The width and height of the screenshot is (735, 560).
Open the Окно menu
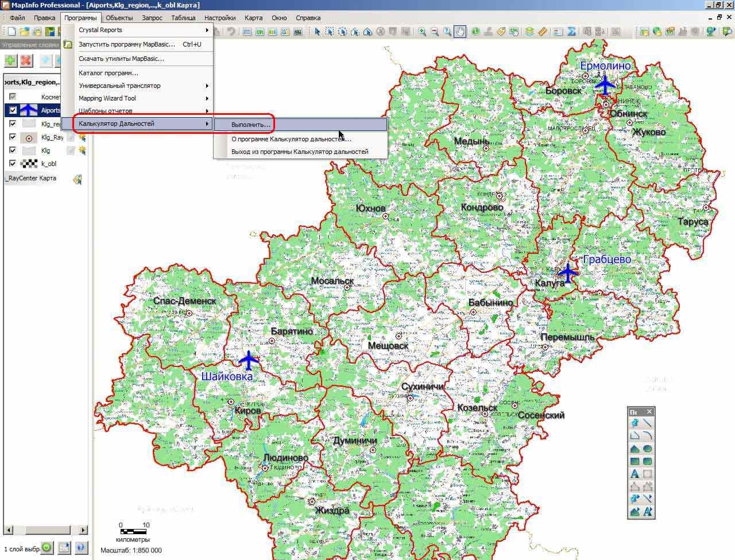pyautogui.click(x=279, y=18)
